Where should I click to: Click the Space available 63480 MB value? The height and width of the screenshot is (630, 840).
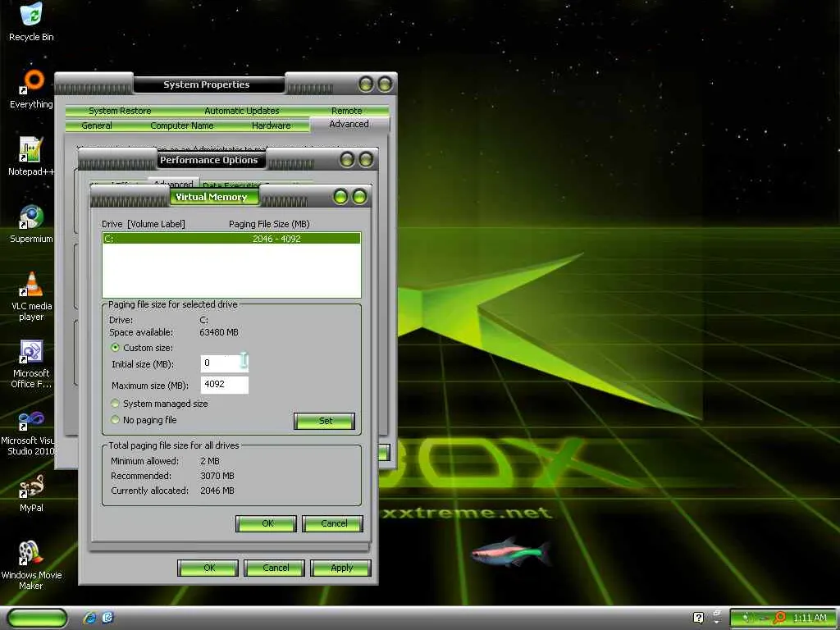tap(218, 332)
